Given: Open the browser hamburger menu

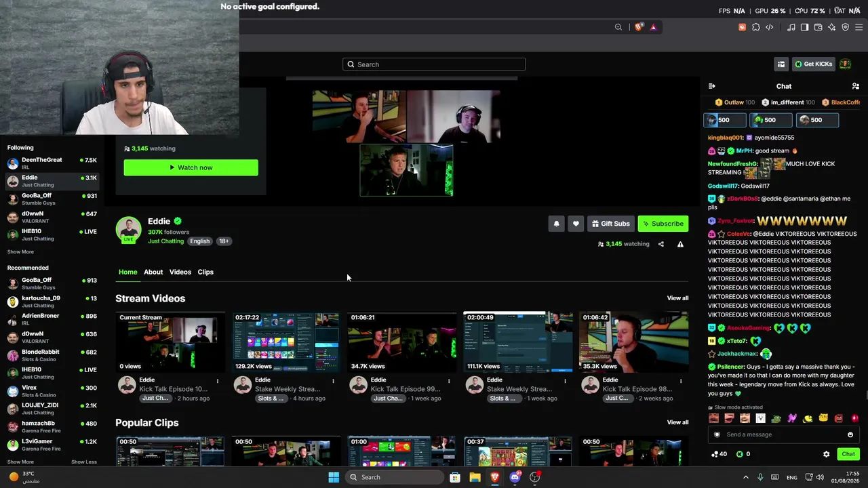Looking at the screenshot, I should click(859, 27).
